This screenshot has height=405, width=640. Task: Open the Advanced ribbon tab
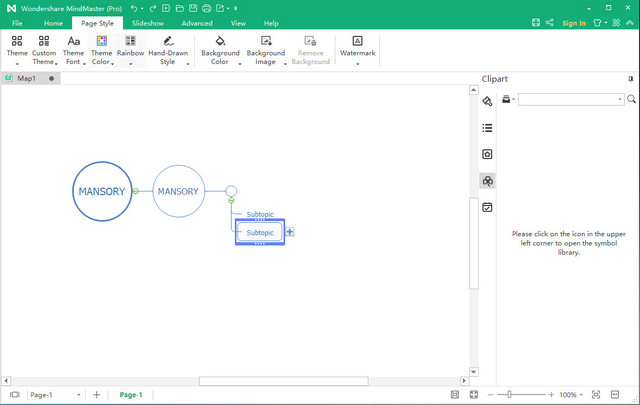(197, 23)
